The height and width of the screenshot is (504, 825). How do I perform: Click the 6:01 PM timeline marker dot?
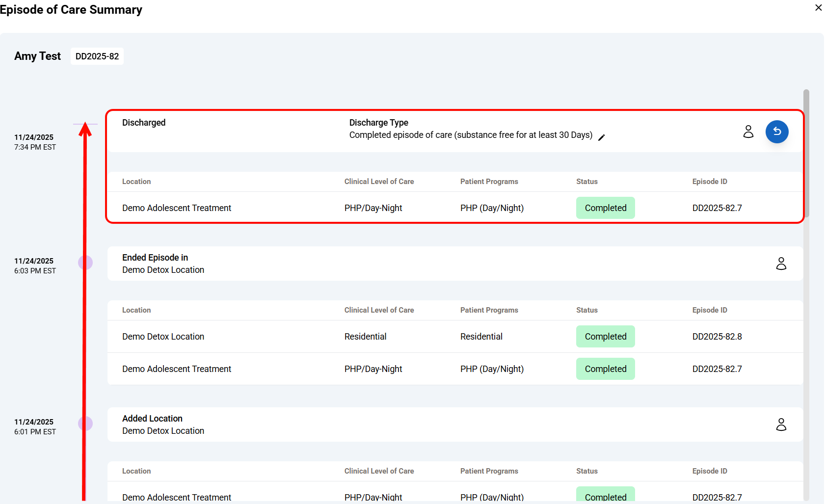pyautogui.click(x=85, y=424)
